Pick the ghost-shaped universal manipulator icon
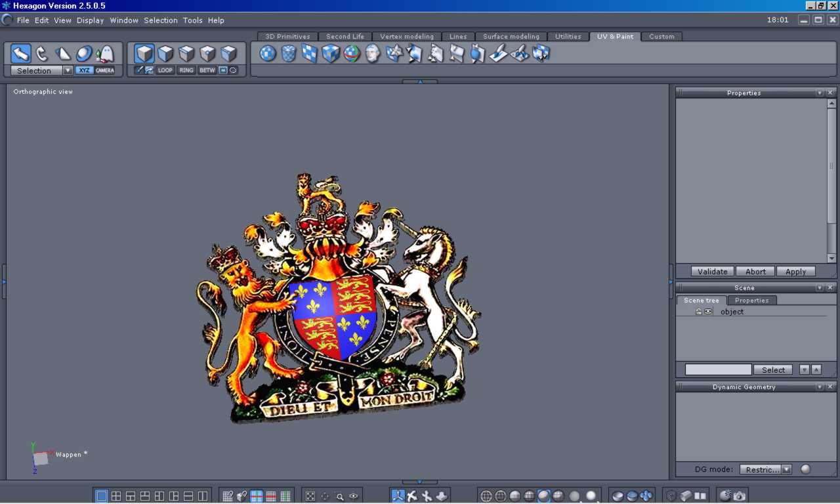 105,54
